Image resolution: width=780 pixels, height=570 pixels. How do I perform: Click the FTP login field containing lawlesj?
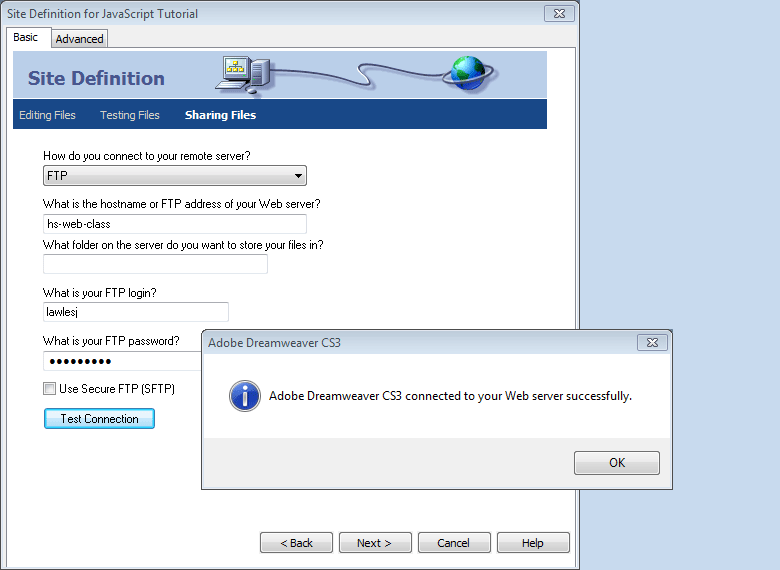click(x=136, y=312)
